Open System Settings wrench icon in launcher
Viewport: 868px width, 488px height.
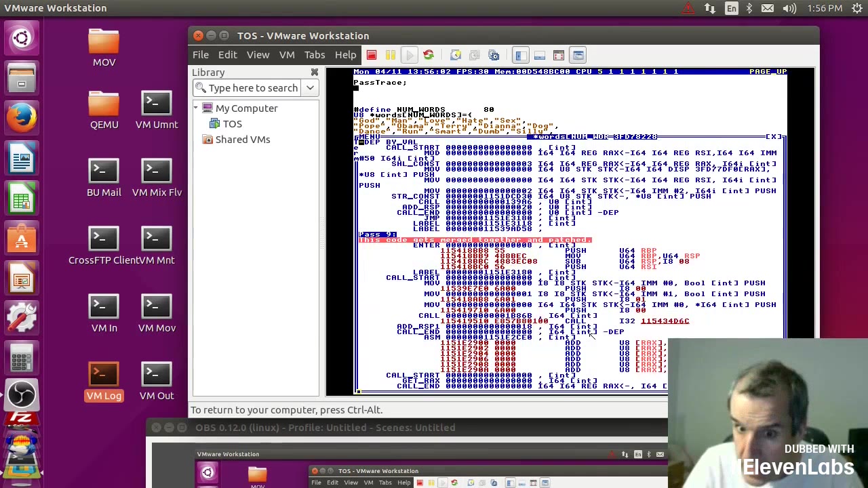22,319
